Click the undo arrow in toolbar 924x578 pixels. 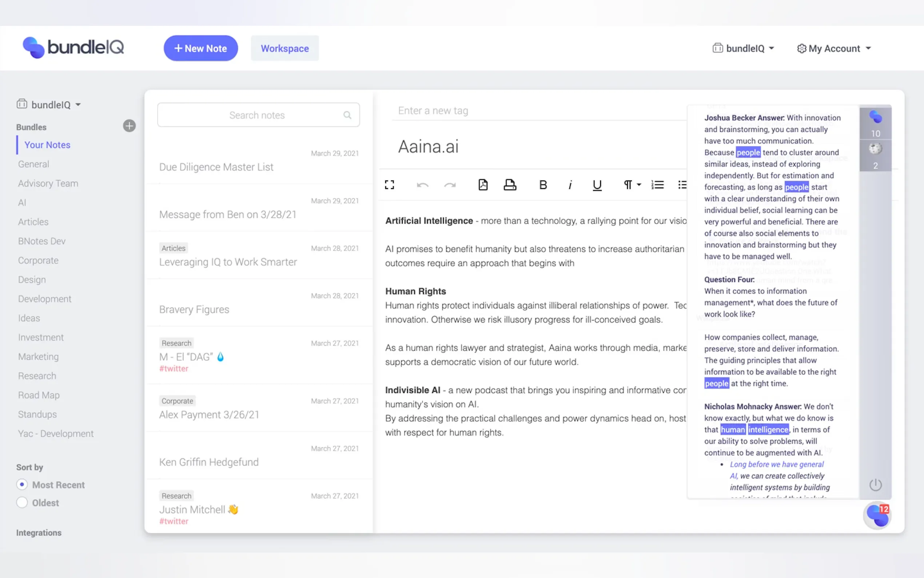pos(422,185)
